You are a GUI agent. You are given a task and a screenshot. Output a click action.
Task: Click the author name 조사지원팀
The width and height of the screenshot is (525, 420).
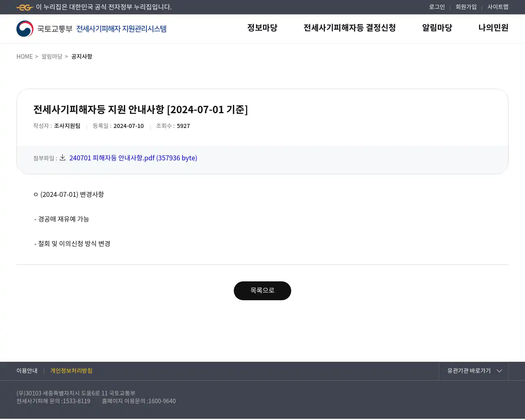67,126
